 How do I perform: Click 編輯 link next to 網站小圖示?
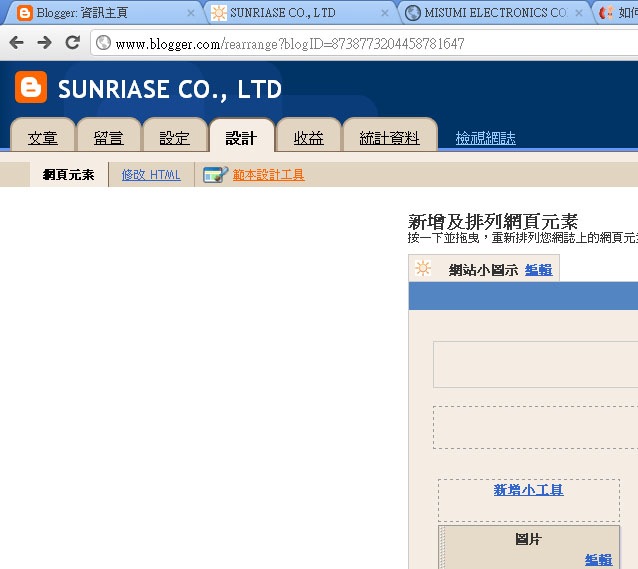[539, 269]
